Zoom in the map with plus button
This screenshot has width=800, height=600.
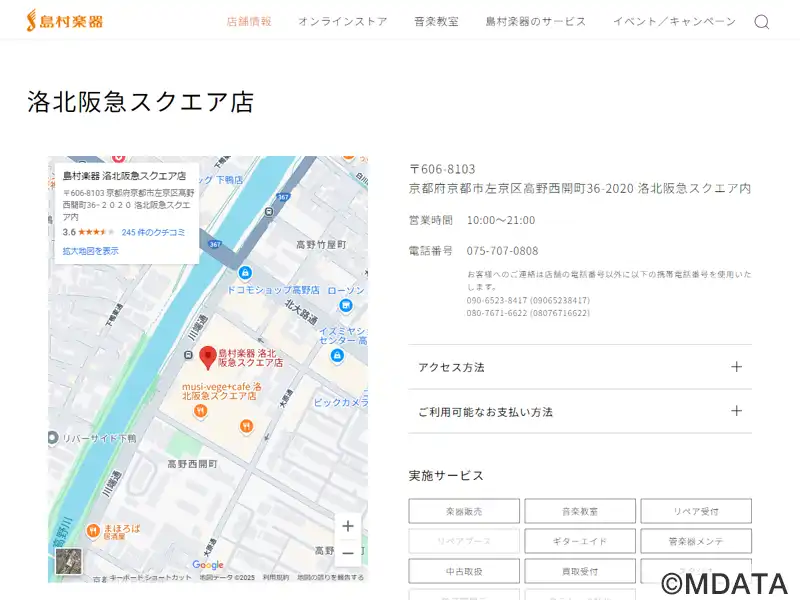pyautogui.click(x=348, y=526)
